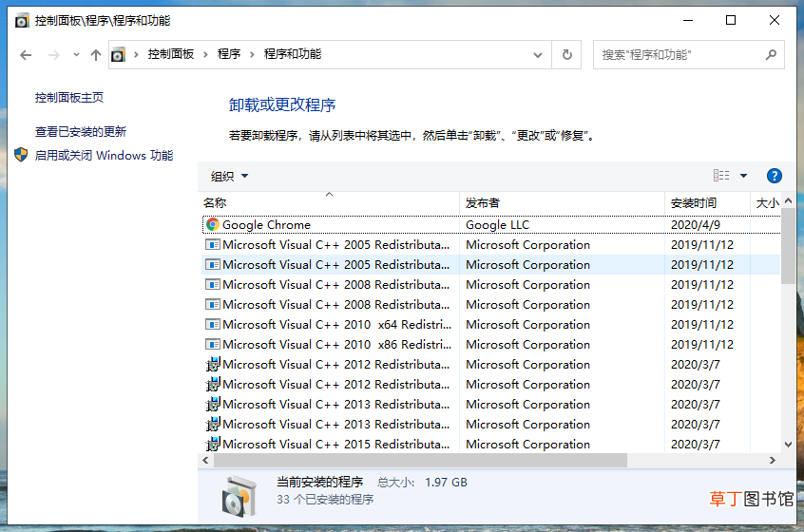Click the vertical scrollbar down arrow
804x532 pixels.
coord(788,445)
